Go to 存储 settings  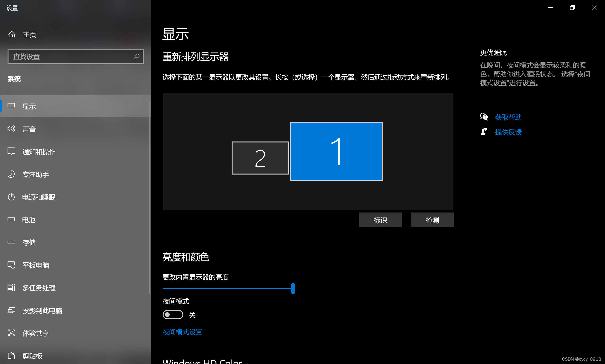(76, 242)
